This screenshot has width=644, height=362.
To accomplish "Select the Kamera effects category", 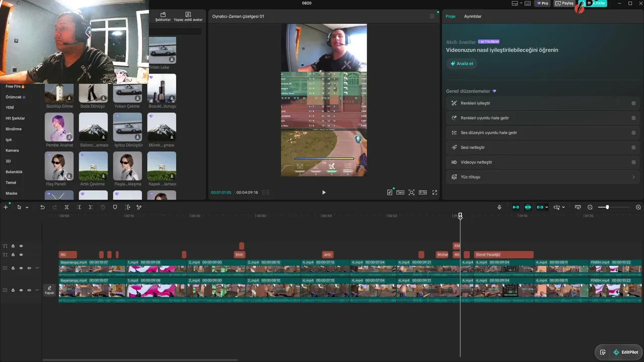I will [12, 150].
